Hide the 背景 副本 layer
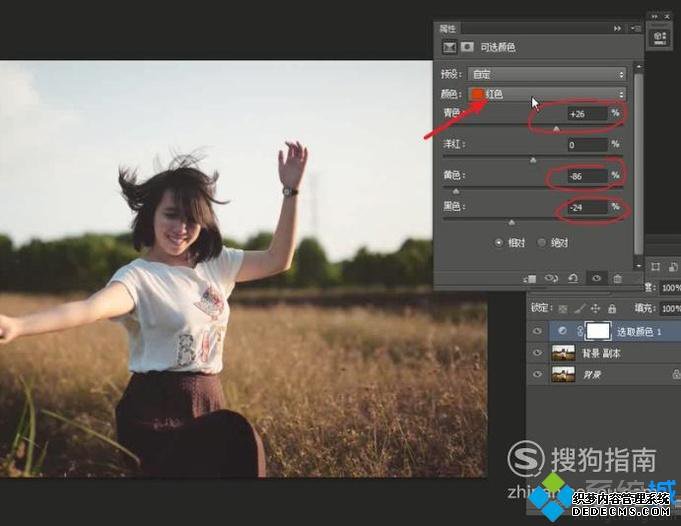The width and height of the screenshot is (681, 526). coord(539,353)
